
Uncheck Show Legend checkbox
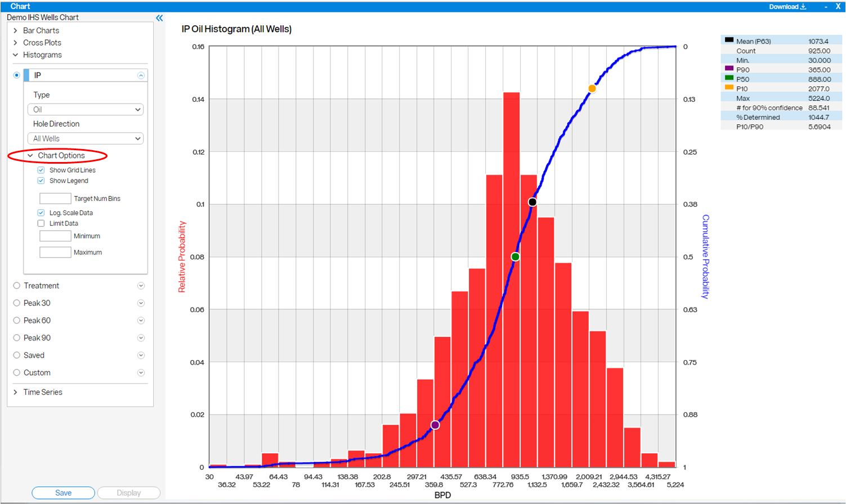click(41, 181)
